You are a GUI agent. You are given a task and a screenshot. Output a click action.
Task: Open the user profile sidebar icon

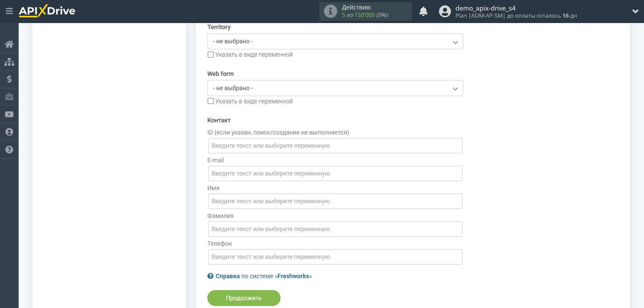pos(9,132)
